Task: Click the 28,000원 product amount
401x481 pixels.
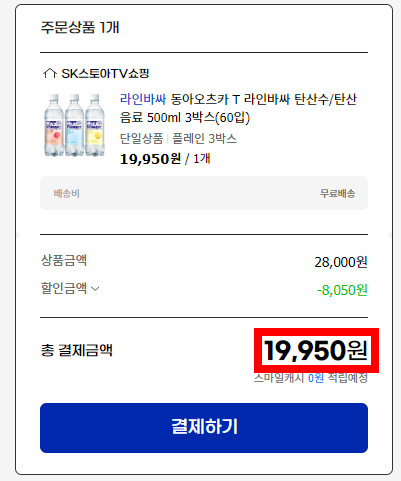Action: pyautogui.click(x=341, y=262)
